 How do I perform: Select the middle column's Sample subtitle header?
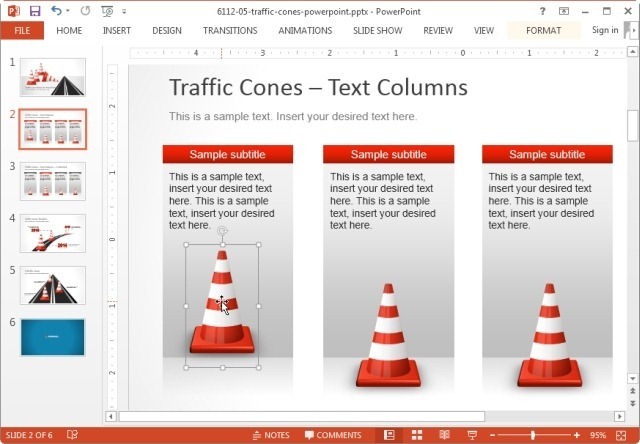389,154
